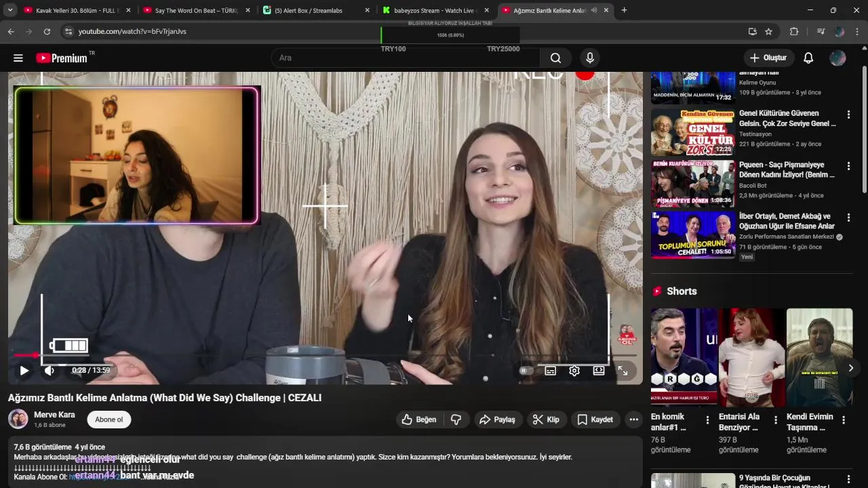Screen dimensions: 868x488
Task: Open options for Pqueen video
Action: [x=848, y=166]
